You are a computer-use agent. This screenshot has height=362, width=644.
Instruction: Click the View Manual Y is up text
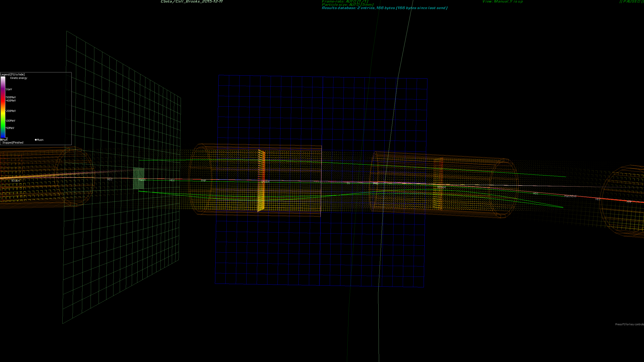(x=502, y=2)
